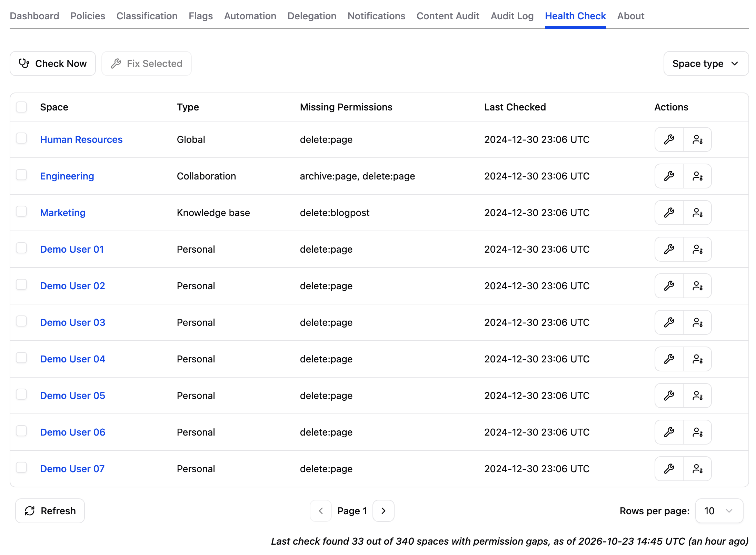Click the user permissions icon for Demo User 06
This screenshot has height=555, width=756.
[697, 432]
